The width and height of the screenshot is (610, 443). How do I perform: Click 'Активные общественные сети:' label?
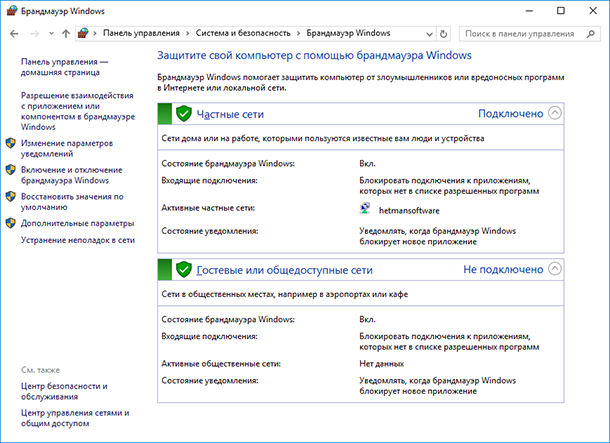[221, 364]
